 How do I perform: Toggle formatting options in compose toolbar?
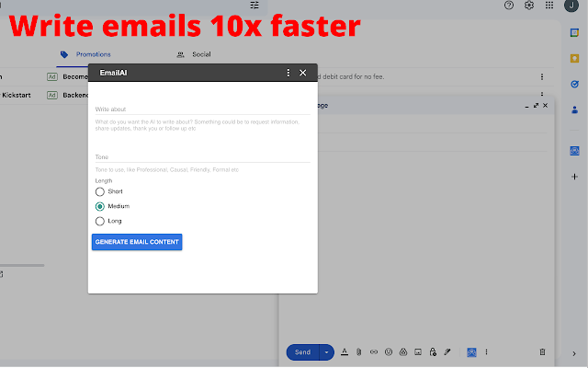point(345,351)
